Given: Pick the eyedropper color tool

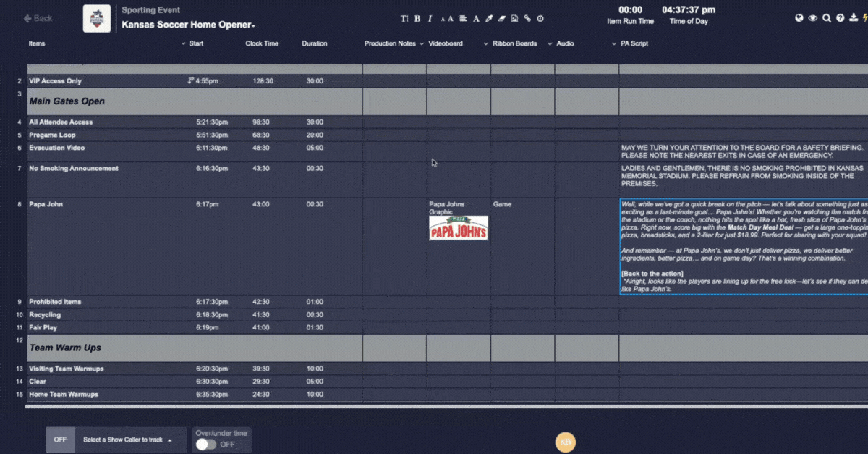Looking at the screenshot, I should [489, 19].
